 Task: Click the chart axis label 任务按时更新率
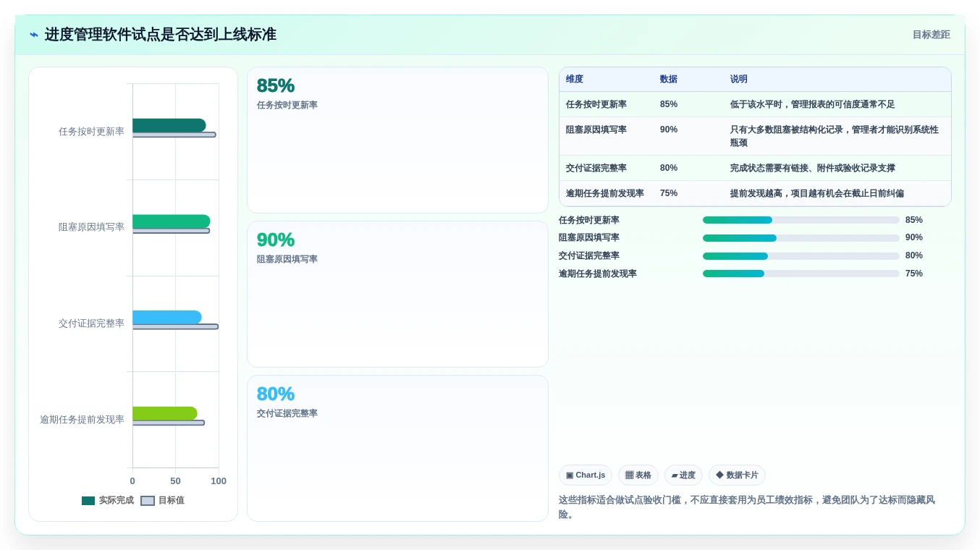(x=91, y=132)
